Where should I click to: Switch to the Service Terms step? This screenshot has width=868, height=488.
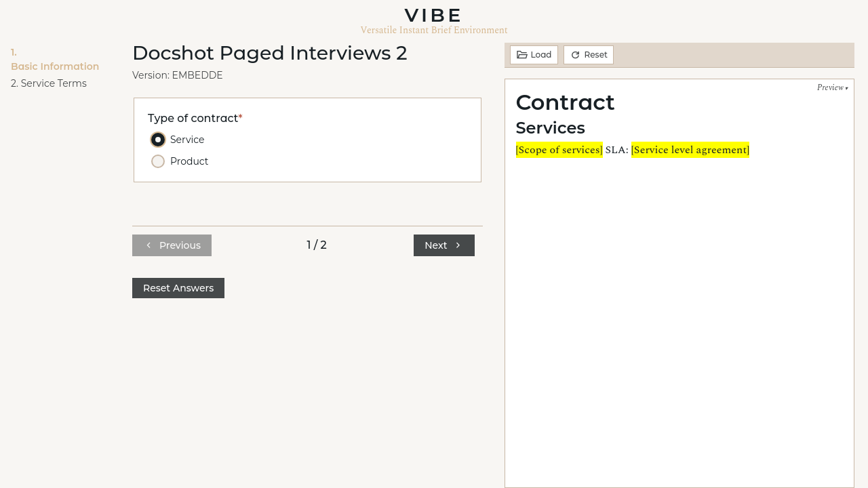point(49,83)
